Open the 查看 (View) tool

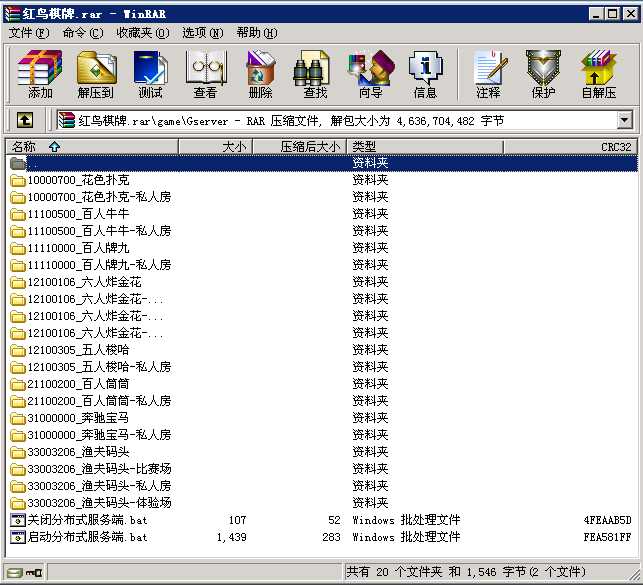pos(205,74)
